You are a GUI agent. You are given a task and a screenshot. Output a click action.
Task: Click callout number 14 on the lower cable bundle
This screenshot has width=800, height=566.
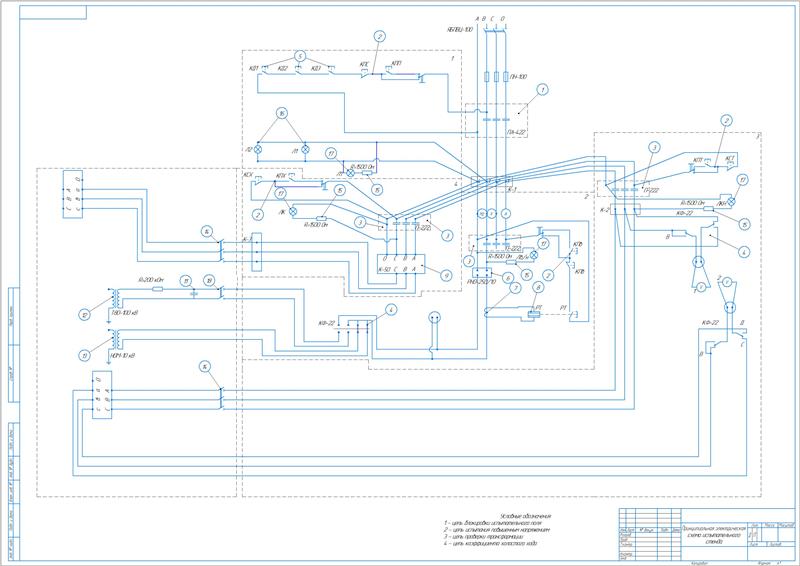tap(204, 366)
